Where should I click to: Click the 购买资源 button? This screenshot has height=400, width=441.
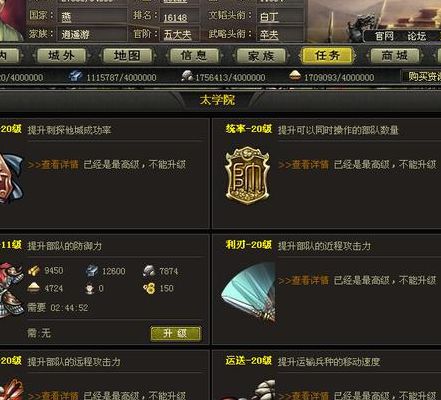point(422,77)
